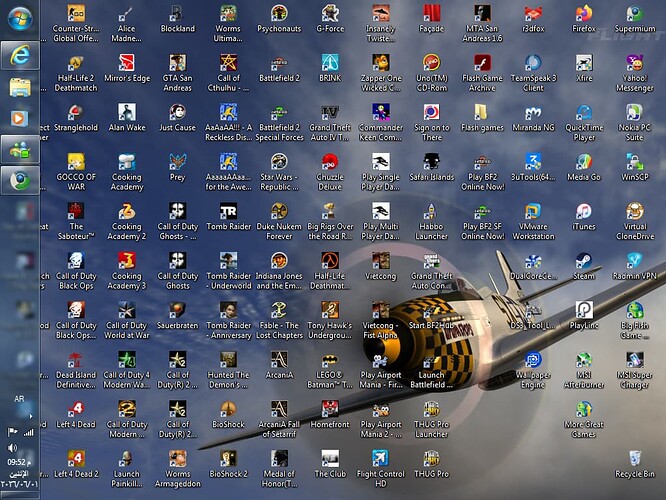
Task: Open MSI Afterburner icon
Action: click(584, 370)
